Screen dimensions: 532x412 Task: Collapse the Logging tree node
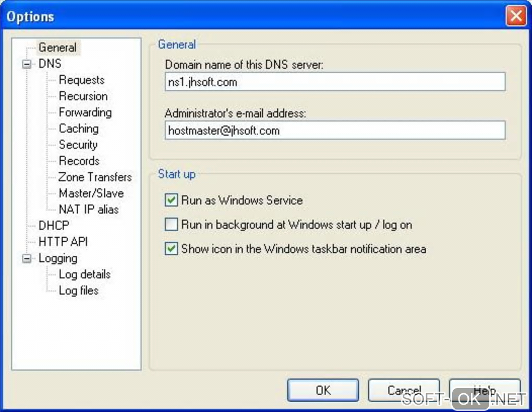(x=27, y=259)
